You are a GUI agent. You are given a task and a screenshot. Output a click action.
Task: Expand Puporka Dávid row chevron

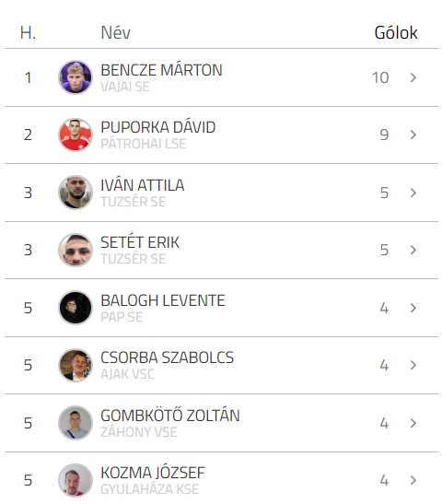[x=413, y=135]
